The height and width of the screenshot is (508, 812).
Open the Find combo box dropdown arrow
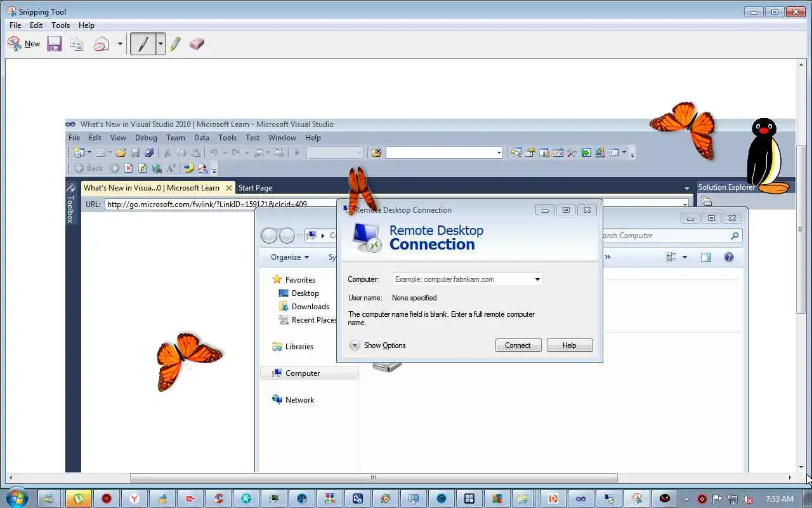(499, 152)
